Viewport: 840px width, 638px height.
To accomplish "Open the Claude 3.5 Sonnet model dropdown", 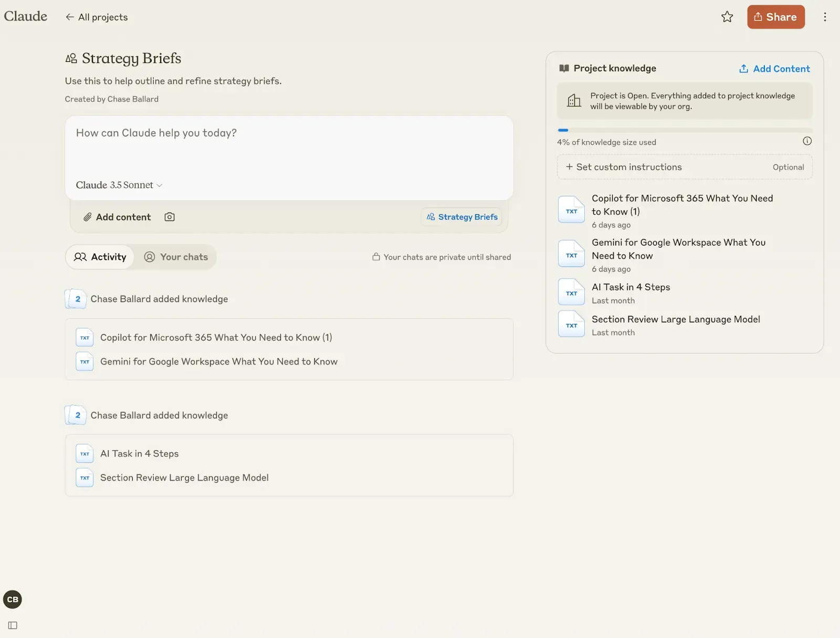I will pos(119,185).
